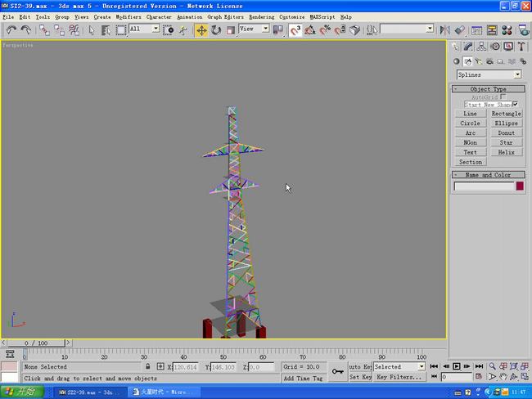Switch to the Hierarchy panel tab
The image size is (532, 399).
click(481, 47)
